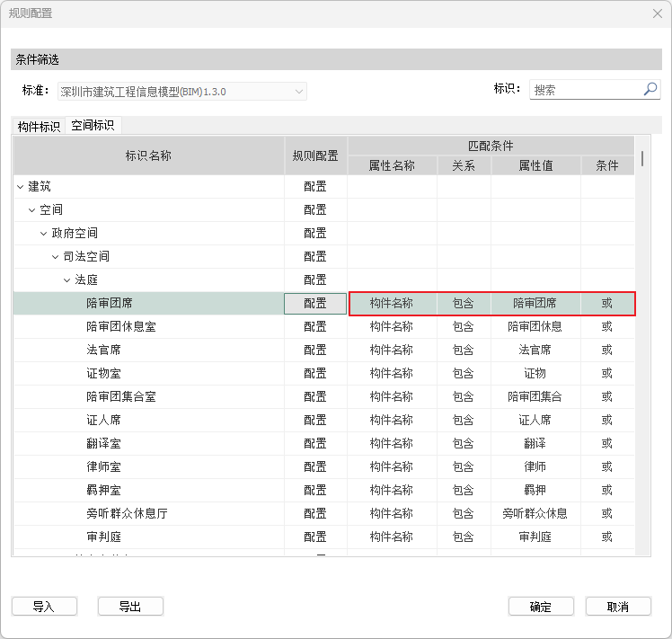Click 配置 button for 陪审团席 row
The image size is (672, 639).
[315, 304]
